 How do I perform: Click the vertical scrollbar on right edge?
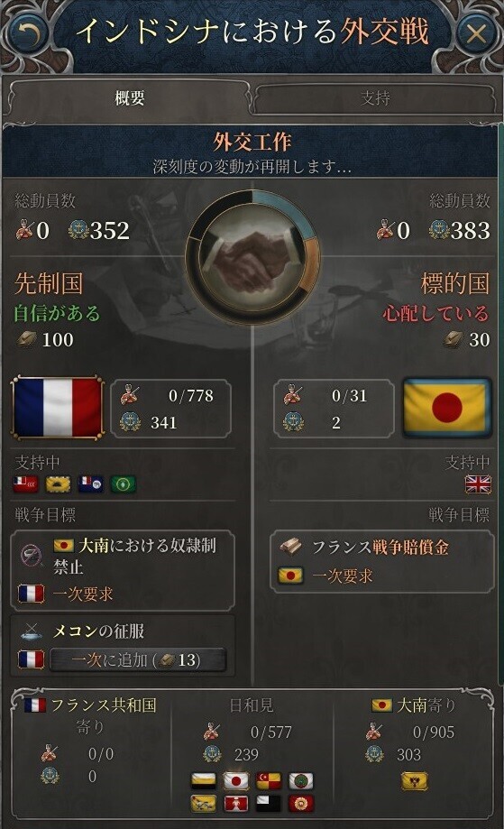[x=500, y=401]
